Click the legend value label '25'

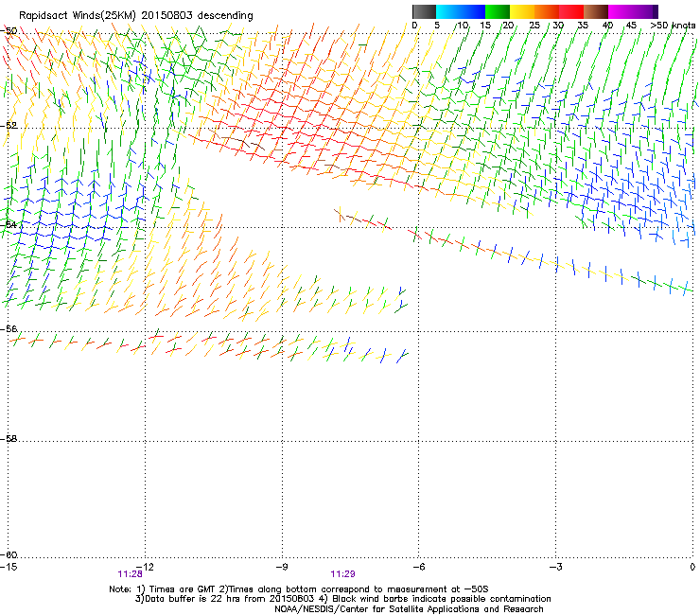534,26
